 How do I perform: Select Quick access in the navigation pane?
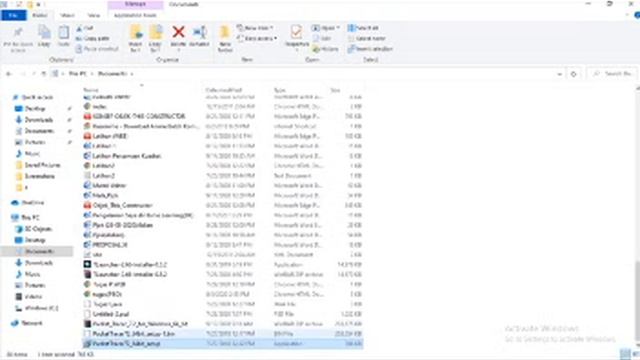[x=38, y=97]
